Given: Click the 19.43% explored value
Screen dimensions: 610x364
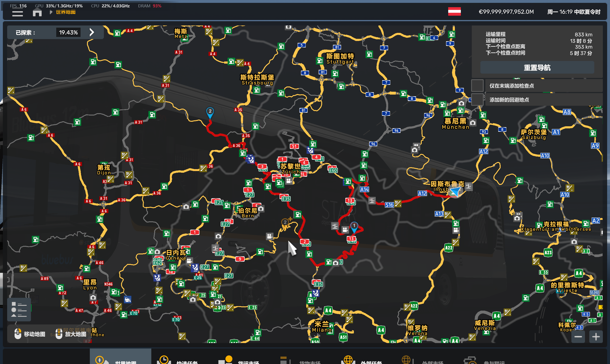Looking at the screenshot, I should click(68, 32).
